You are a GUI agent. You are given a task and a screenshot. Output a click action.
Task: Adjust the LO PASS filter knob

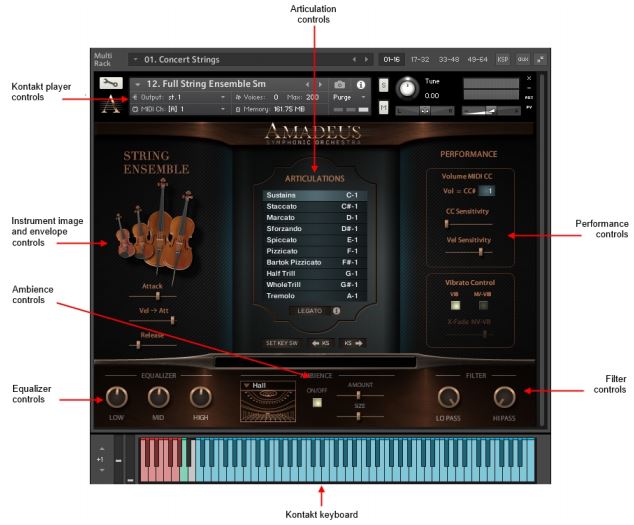[448, 397]
